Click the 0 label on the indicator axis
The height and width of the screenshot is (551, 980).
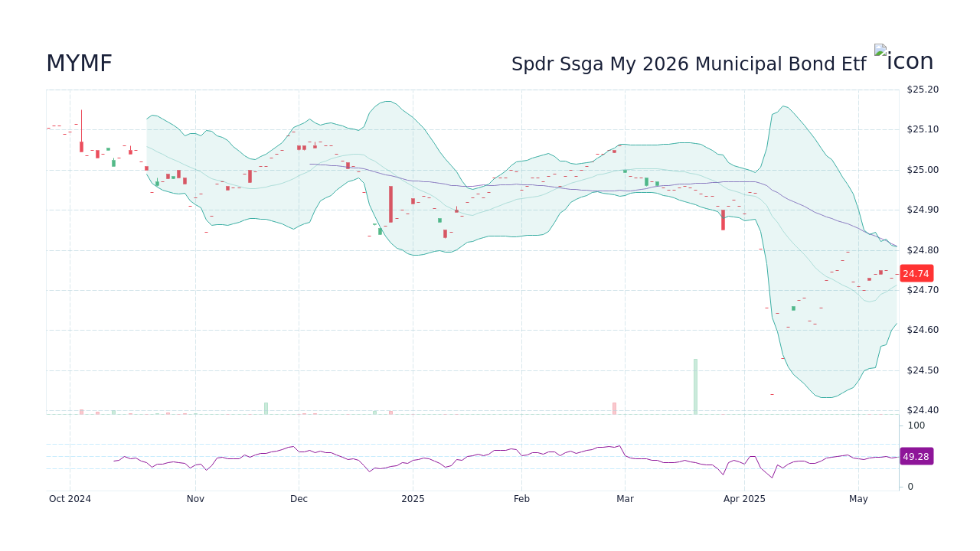(909, 486)
